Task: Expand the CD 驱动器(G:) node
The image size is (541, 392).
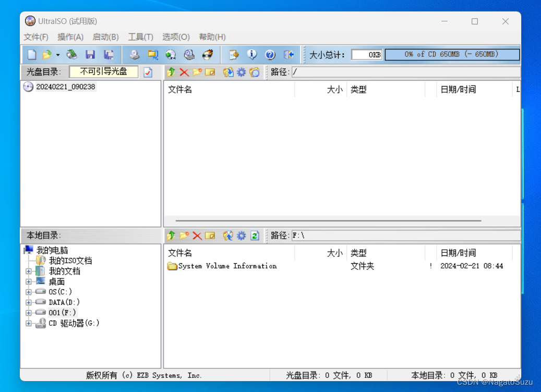Action: click(x=29, y=323)
